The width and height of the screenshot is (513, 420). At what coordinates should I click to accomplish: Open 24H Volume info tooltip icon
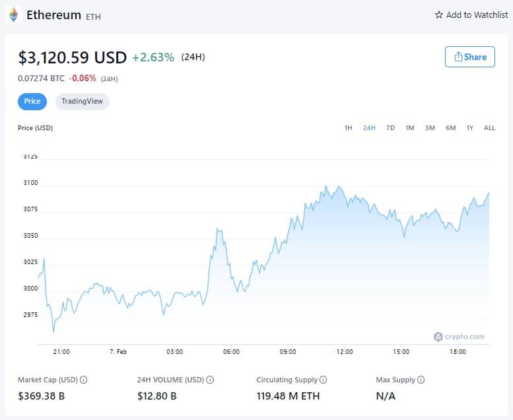[210, 380]
